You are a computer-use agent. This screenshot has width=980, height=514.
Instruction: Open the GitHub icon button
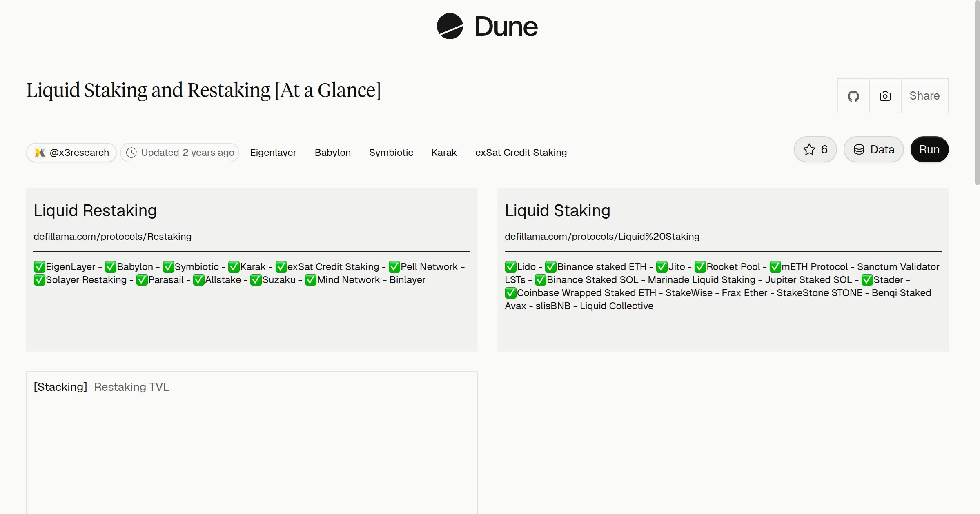(853, 96)
